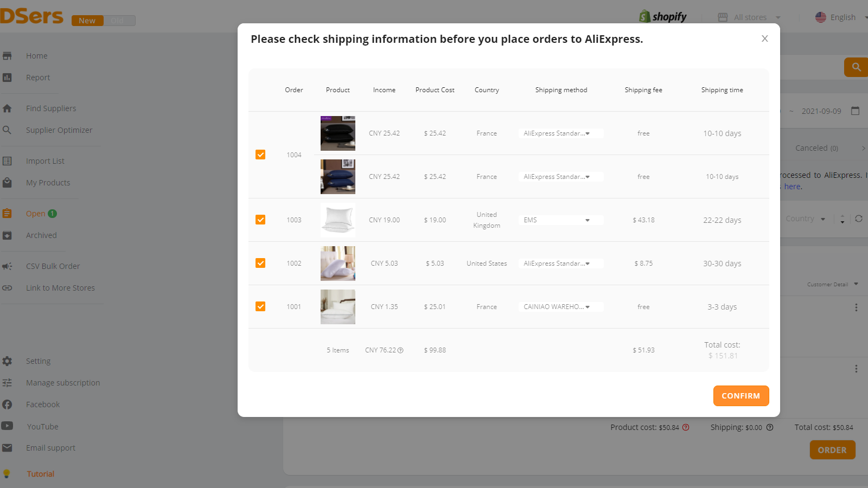Switch to the Old version tab
Image resolution: width=868 pixels, height=488 pixels.
[118, 20]
